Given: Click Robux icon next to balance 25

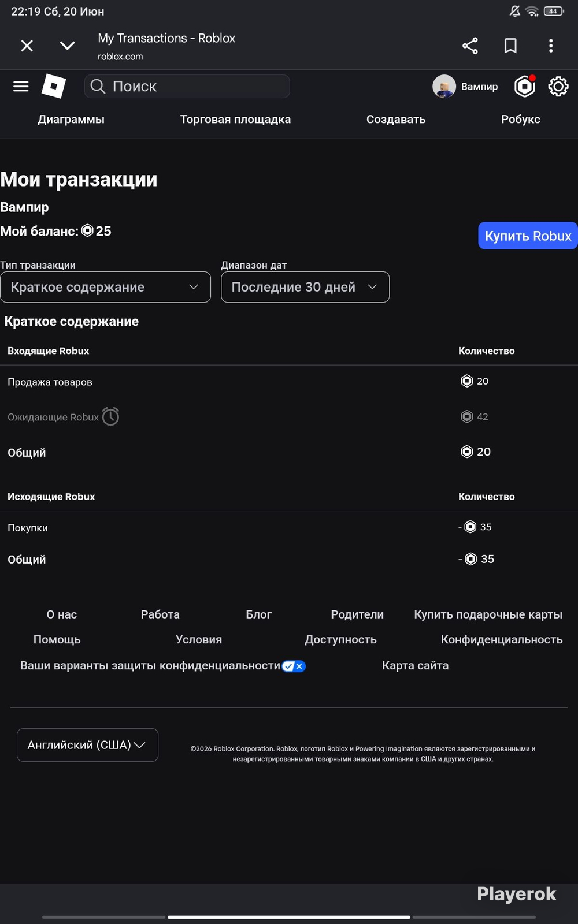Looking at the screenshot, I should 87,230.
